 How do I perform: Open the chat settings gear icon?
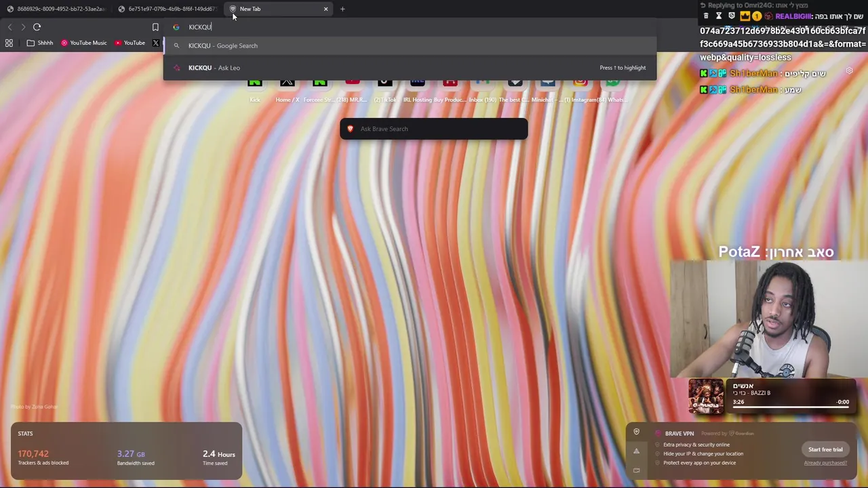click(x=849, y=70)
